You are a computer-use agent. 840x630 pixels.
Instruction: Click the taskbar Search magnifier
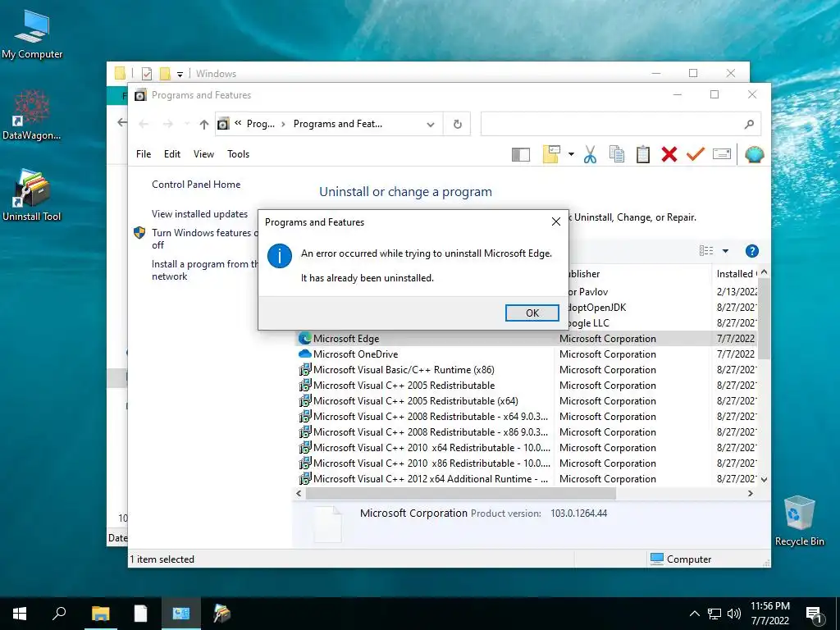tap(59, 614)
